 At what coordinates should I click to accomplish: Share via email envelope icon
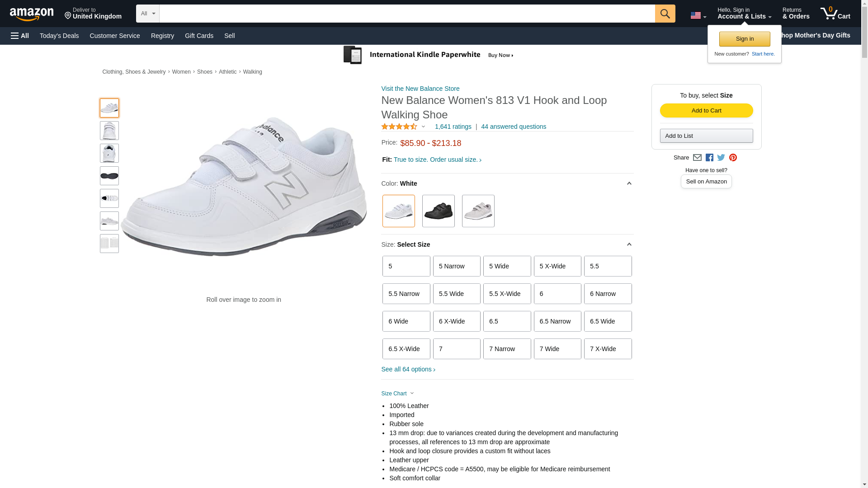[697, 158]
